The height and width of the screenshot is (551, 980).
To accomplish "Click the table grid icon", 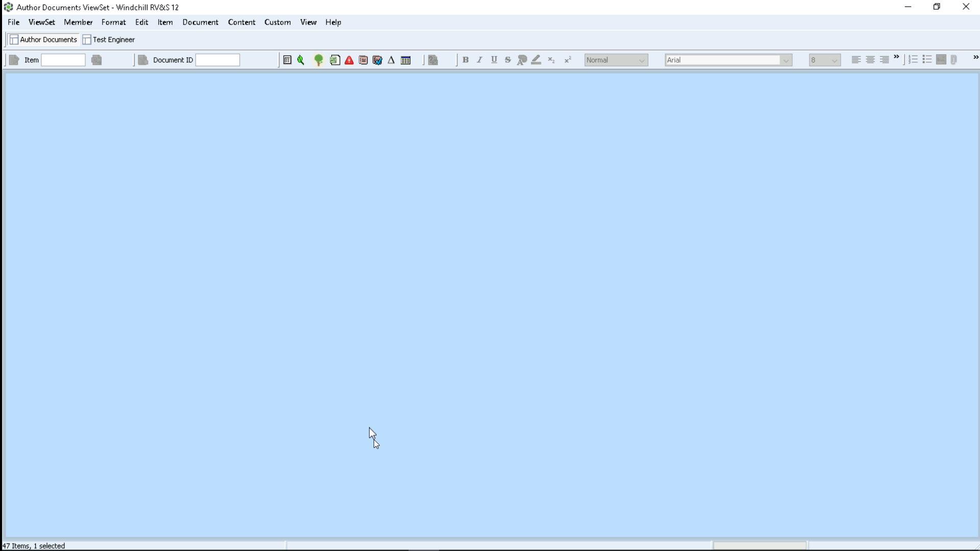I will (406, 60).
